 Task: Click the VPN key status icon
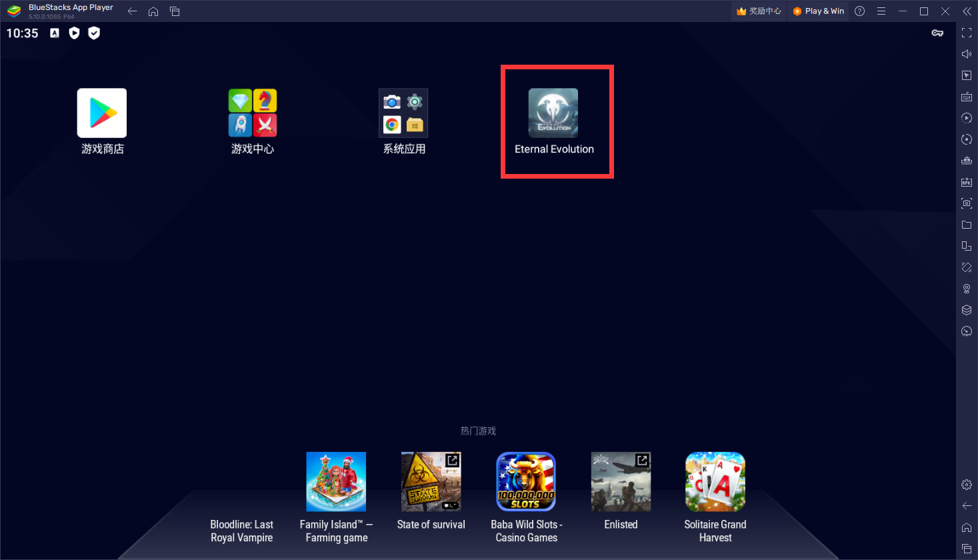pos(937,33)
